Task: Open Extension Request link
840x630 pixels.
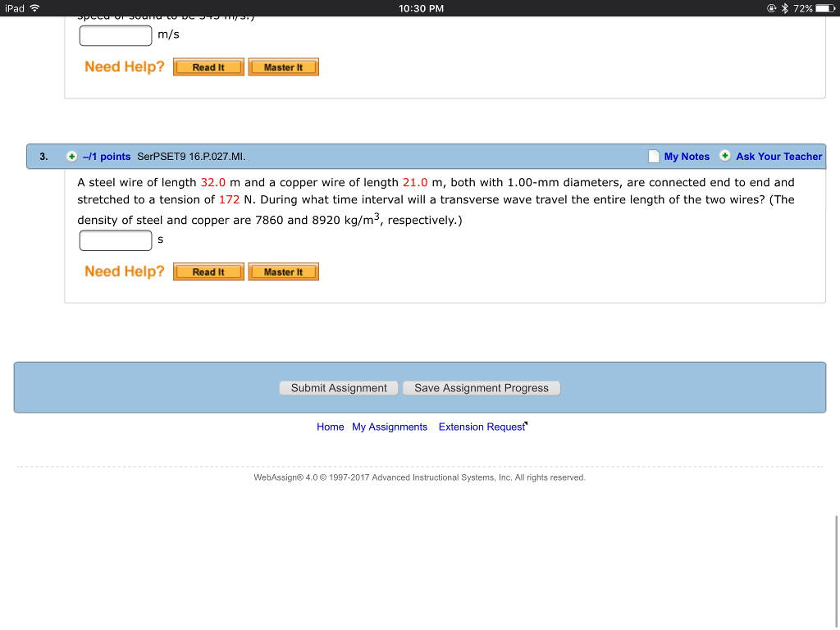Action: coord(482,427)
